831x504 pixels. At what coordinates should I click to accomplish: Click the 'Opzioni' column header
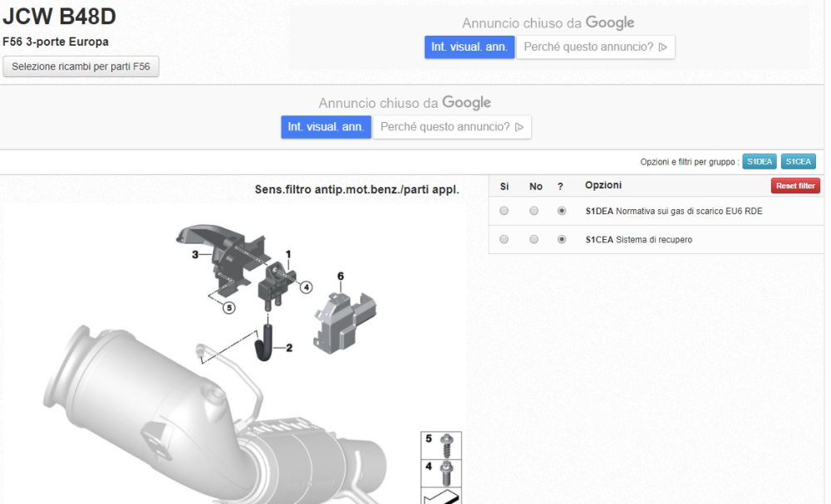click(603, 185)
